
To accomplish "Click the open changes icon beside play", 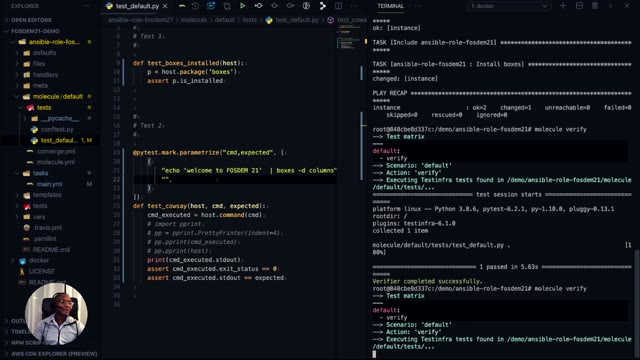I will (x=227, y=6).
